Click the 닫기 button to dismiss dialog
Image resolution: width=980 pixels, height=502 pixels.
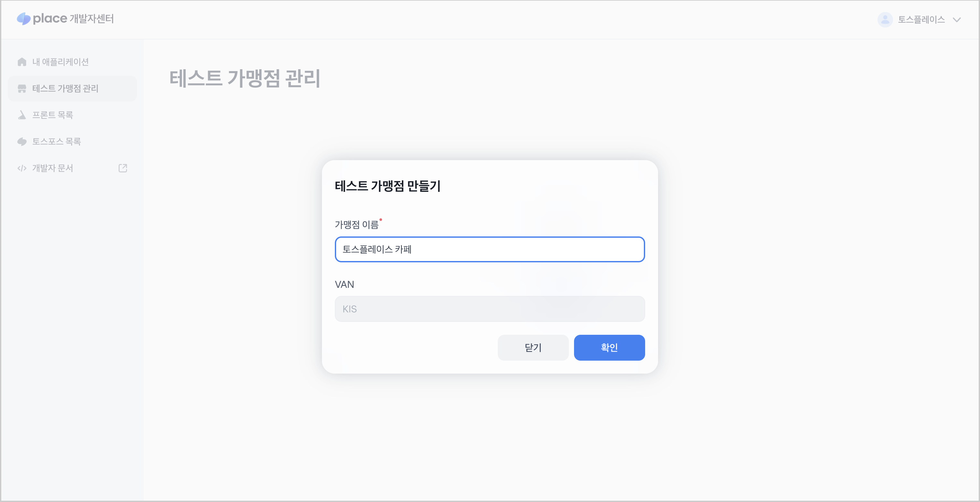(533, 347)
